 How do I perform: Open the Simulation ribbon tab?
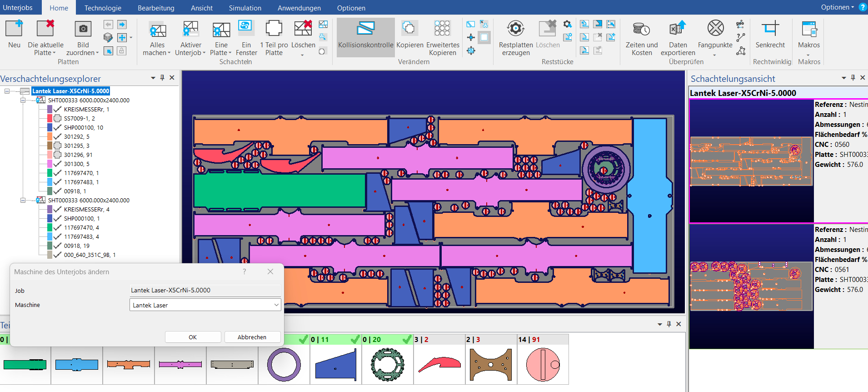pos(245,8)
